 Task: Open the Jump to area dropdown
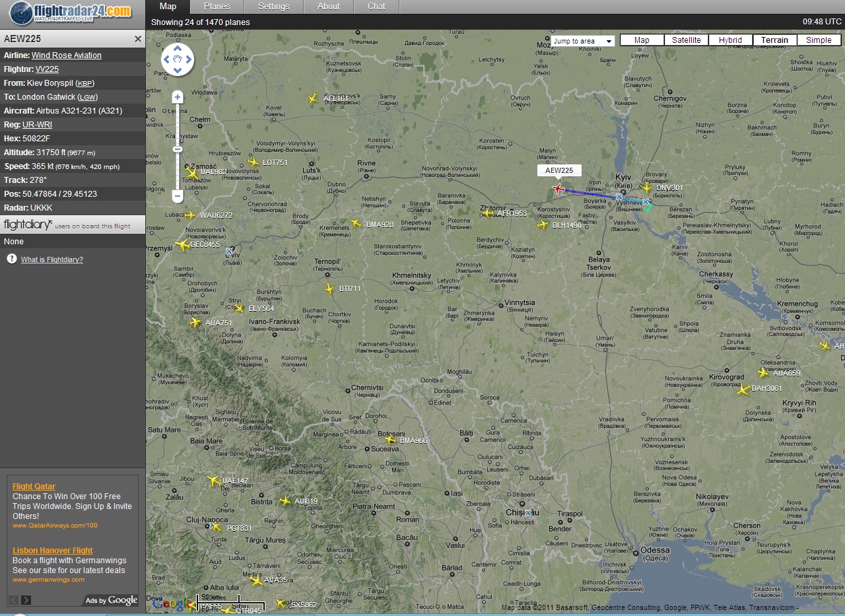[x=582, y=41]
